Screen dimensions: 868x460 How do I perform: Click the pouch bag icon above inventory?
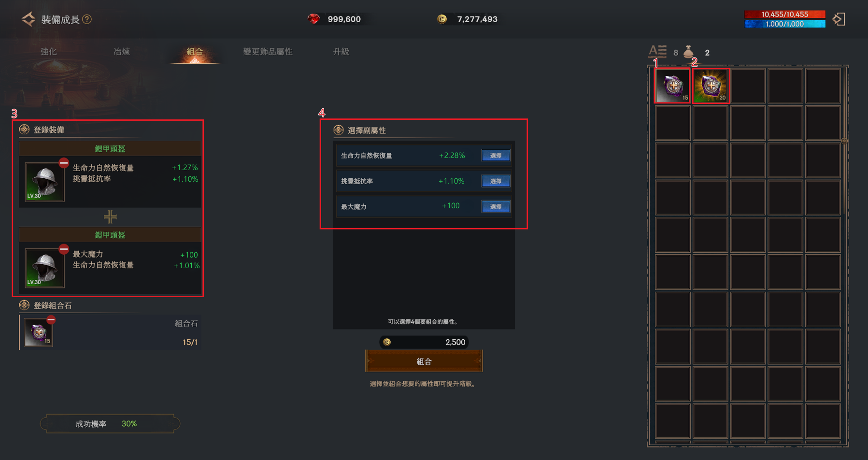tap(689, 52)
